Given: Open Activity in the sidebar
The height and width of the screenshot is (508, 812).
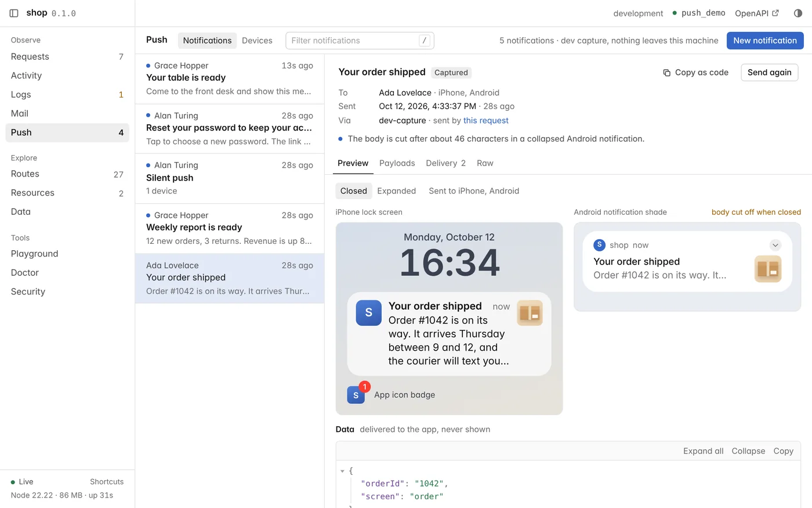Looking at the screenshot, I should [67, 75].
